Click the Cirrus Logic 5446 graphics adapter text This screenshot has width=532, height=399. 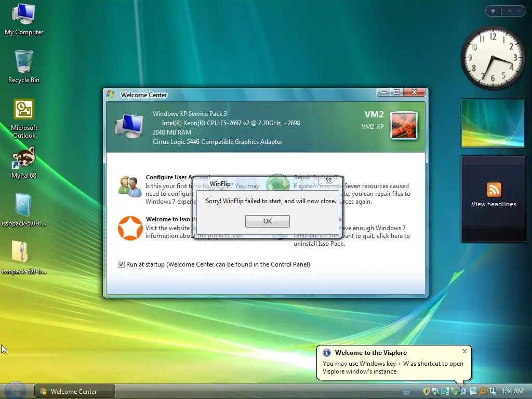217,142
